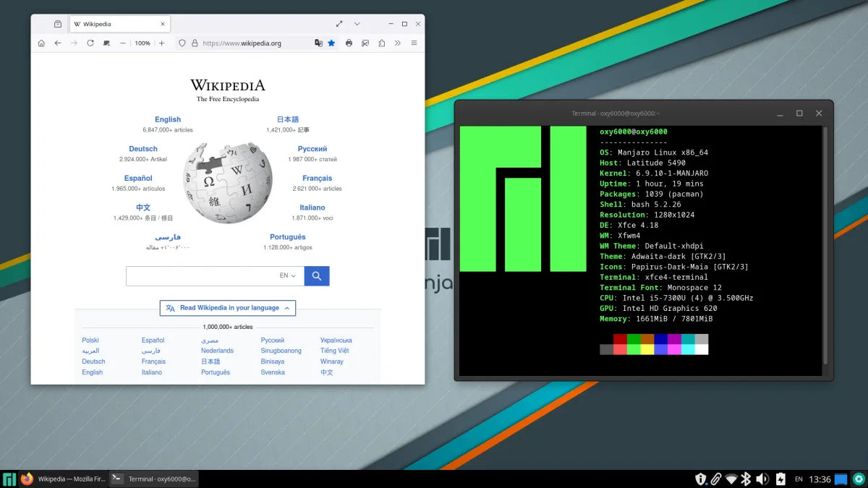
Task: Click the diagonal arrows icon in tab bar
Action: tap(340, 24)
